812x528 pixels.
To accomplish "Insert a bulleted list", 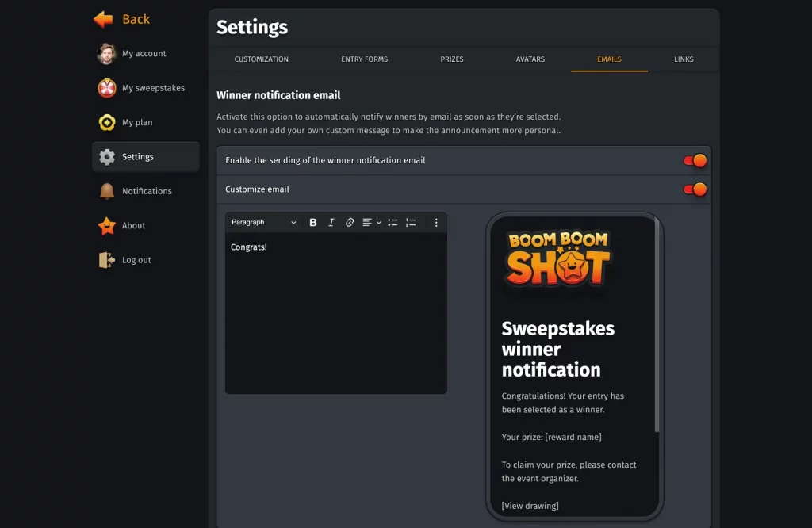I will point(393,223).
